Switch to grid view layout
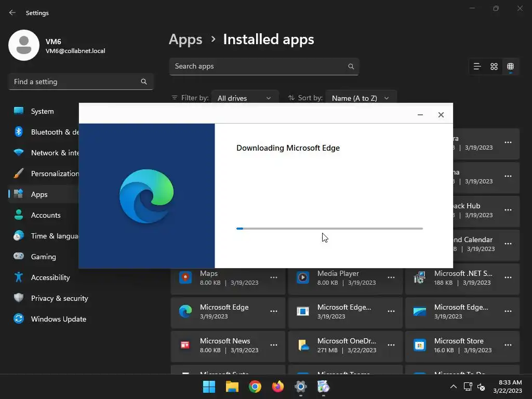This screenshot has height=399, width=532. tap(494, 66)
